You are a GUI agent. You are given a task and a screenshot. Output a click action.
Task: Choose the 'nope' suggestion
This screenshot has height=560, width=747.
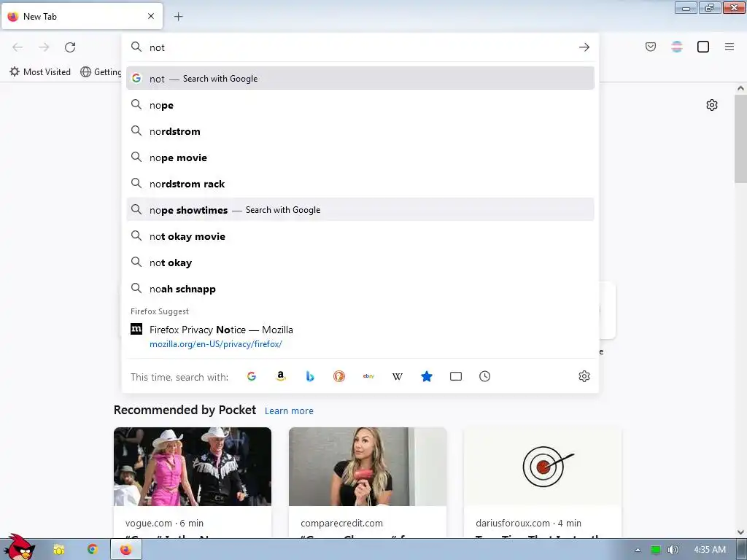click(x=360, y=105)
